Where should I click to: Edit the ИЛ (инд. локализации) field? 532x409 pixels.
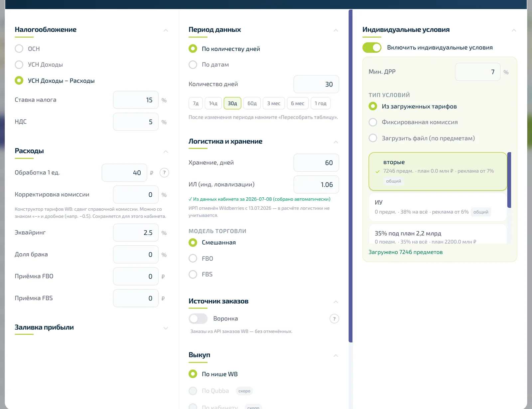[316, 184]
